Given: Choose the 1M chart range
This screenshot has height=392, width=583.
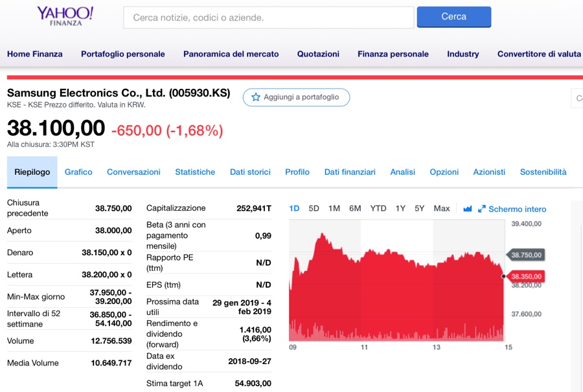Looking at the screenshot, I should pos(334,209).
